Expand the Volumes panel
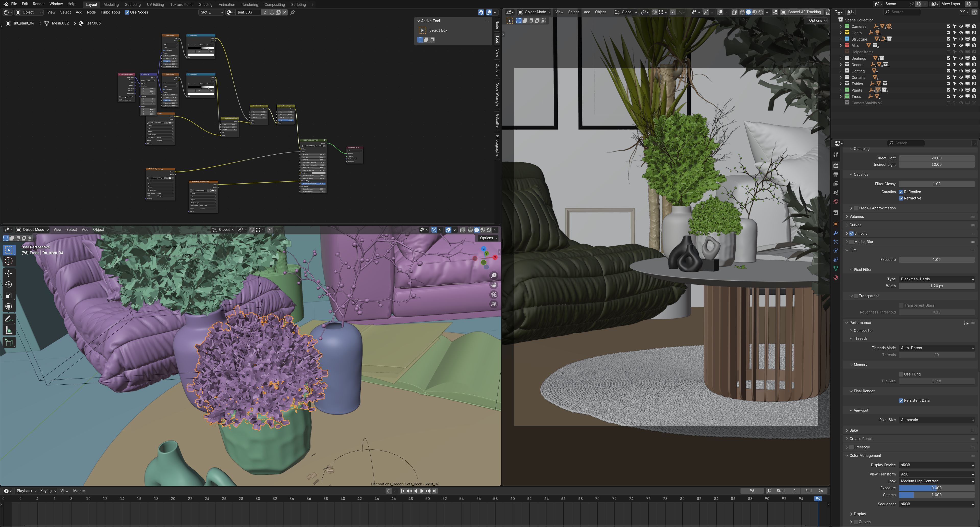This screenshot has height=527, width=980. 856,216
